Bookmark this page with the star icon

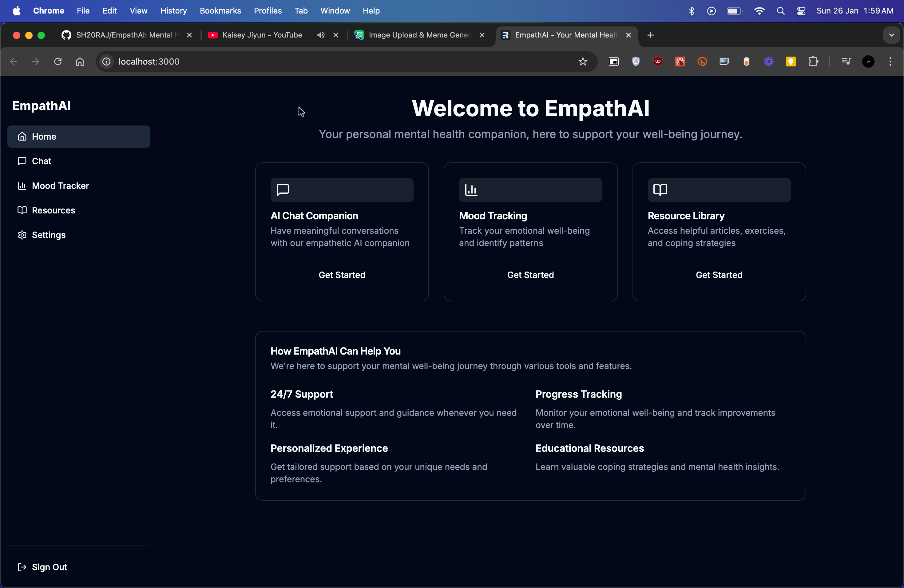coord(583,62)
